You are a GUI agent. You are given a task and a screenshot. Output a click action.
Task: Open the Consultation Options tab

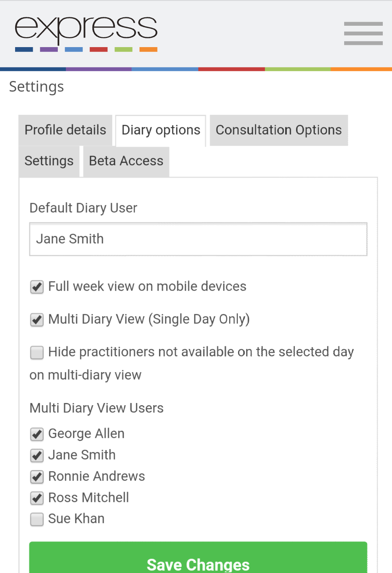279,130
